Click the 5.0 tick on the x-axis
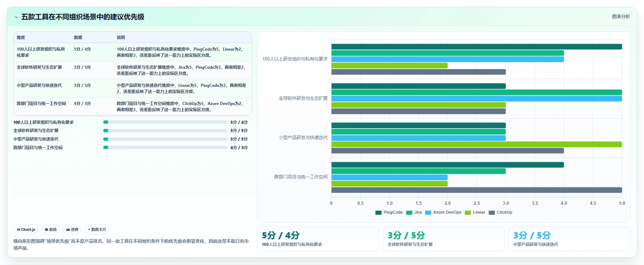Image resolution: width=644 pixels, height=265 pixels. click(x=622, y=203)
